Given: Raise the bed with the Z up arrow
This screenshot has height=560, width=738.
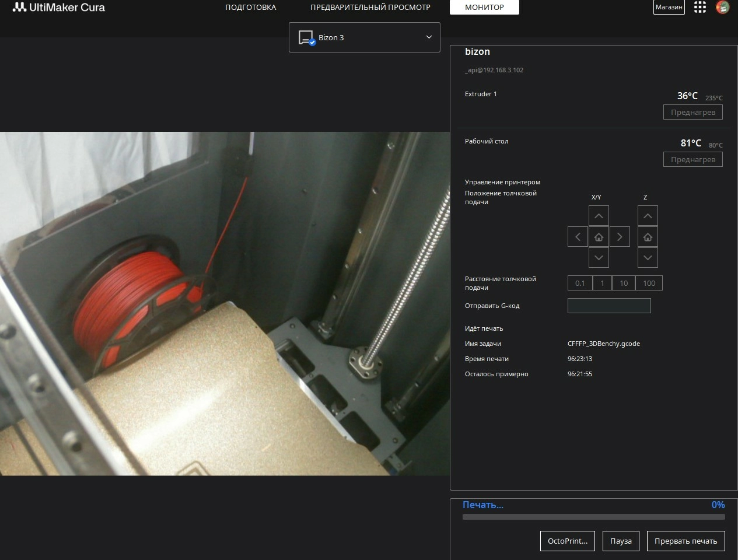Looking at the screenshot, I should (648, 215).
